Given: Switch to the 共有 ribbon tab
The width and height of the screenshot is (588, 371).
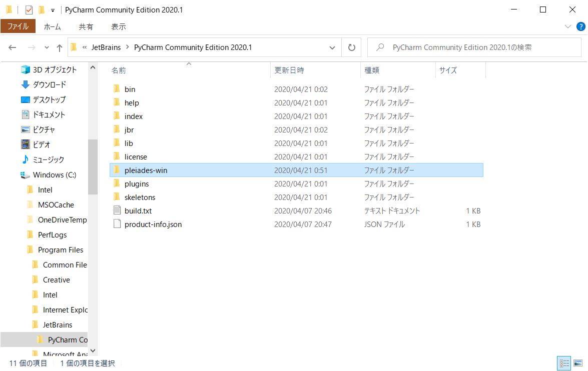Looking at the screenshot, I should click(86, 26).
